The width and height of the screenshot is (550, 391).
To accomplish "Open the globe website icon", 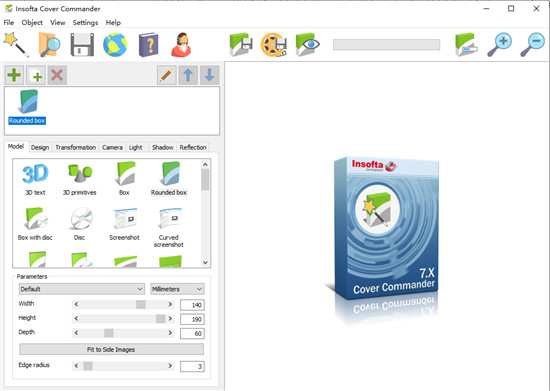I will [x=115, y=45].
